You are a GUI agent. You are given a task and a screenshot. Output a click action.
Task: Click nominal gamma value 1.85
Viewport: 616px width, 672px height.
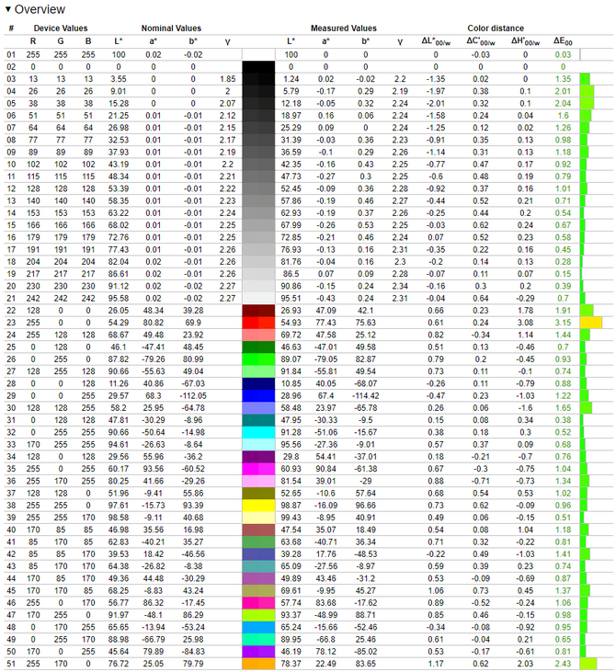(x=228, y=79)
